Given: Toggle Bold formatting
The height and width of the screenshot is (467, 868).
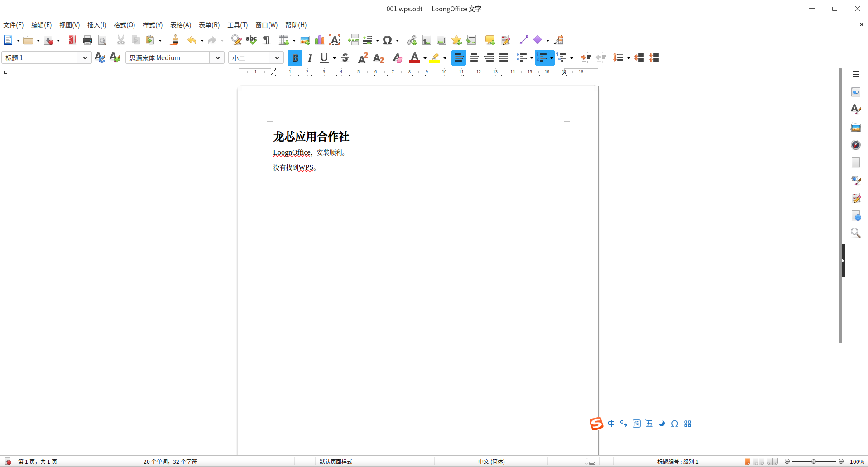Looking at the screenshot, I should [x=295, y=57].
